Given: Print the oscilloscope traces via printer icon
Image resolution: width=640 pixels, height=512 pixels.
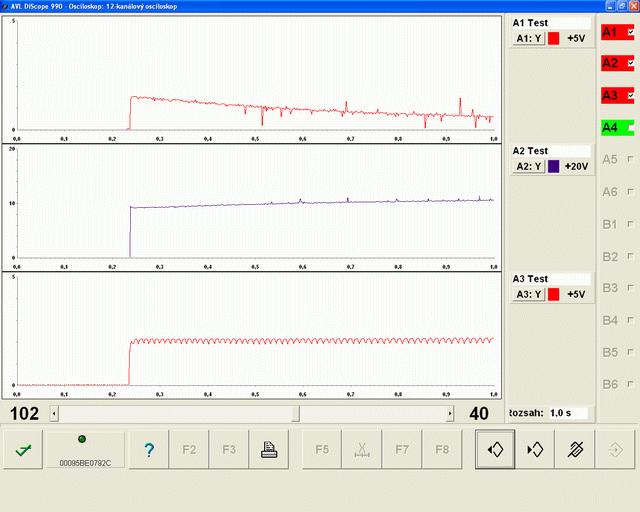Looking at the screenshot, I should [x=269, y=450].
